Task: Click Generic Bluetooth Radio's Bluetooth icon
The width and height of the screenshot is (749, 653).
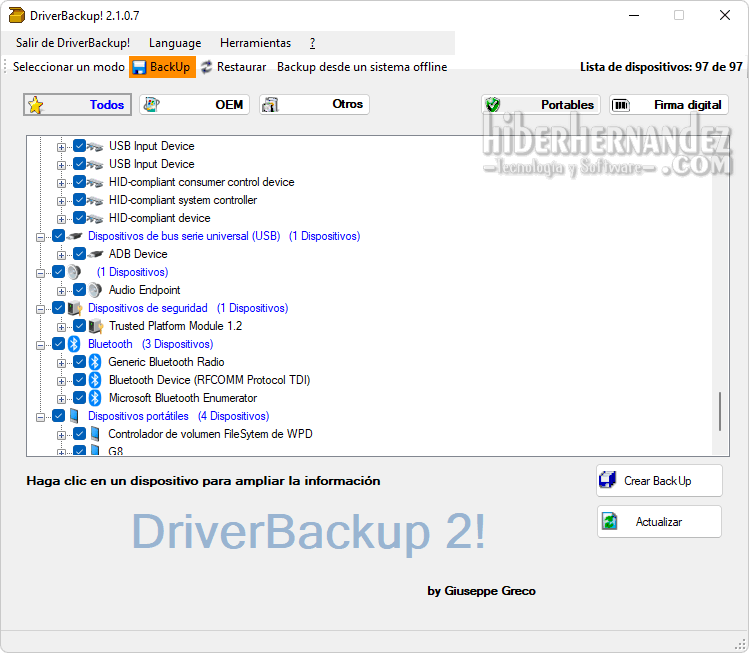Action: click(95, 362)
